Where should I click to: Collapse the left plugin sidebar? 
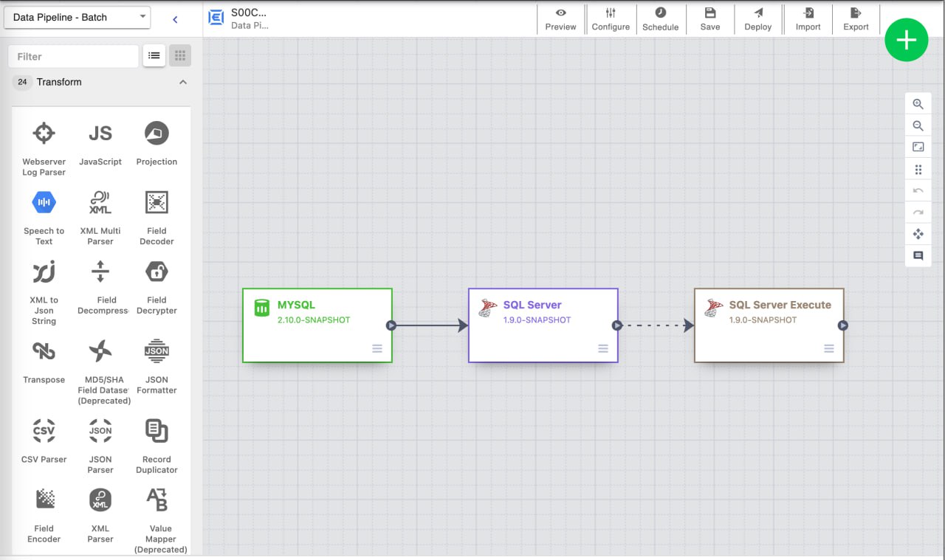click(175, 19)
